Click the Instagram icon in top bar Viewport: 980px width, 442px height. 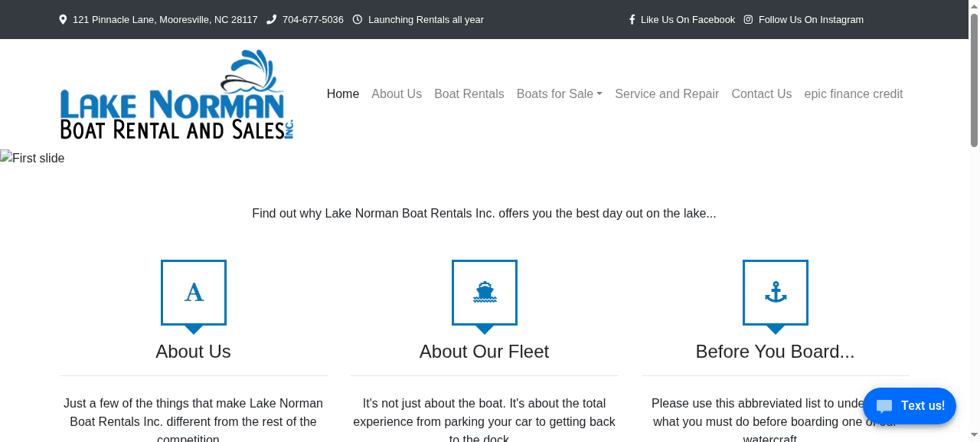[749, 20]
